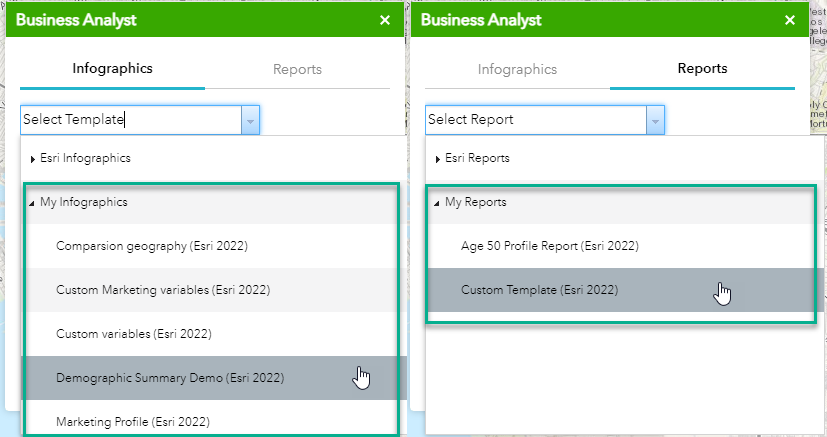Click the My Reports label
827x437 pixels.
coord(476,202)
